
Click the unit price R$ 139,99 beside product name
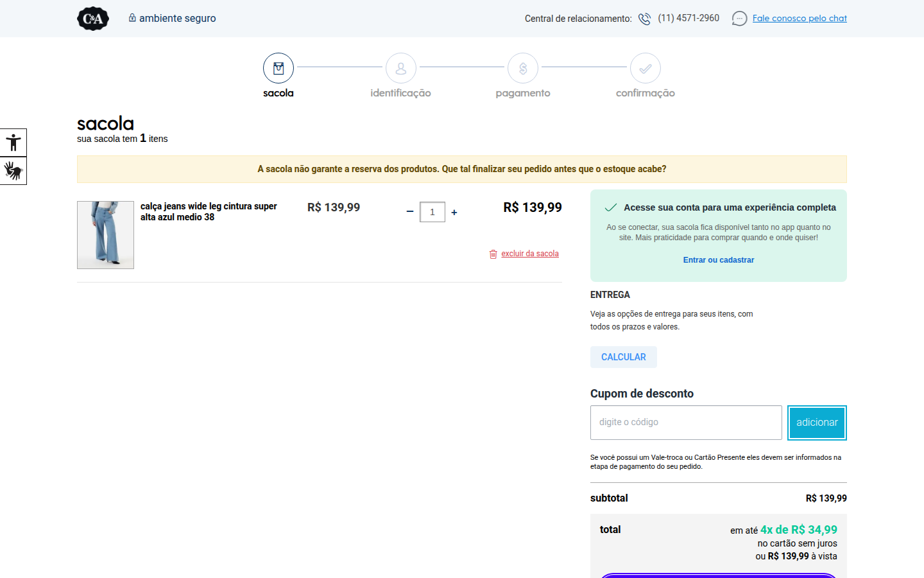pyautogui.click(x=334, y=207)
